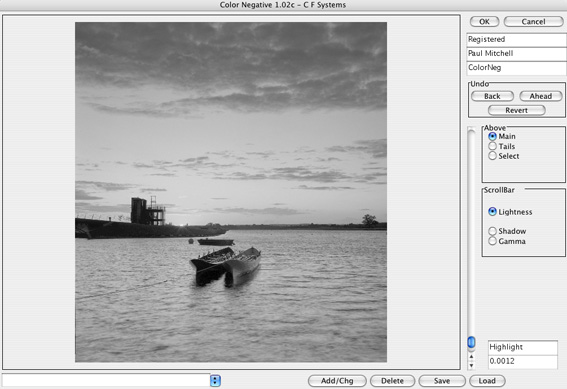Load settings with the Load button
567x389 pixels.
point(487,381)
